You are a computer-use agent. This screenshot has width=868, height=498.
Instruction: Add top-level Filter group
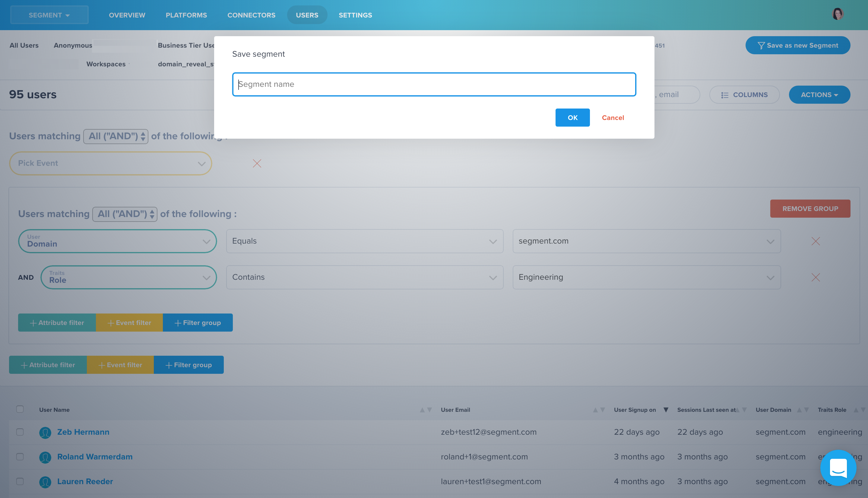[x=189, y=365]
